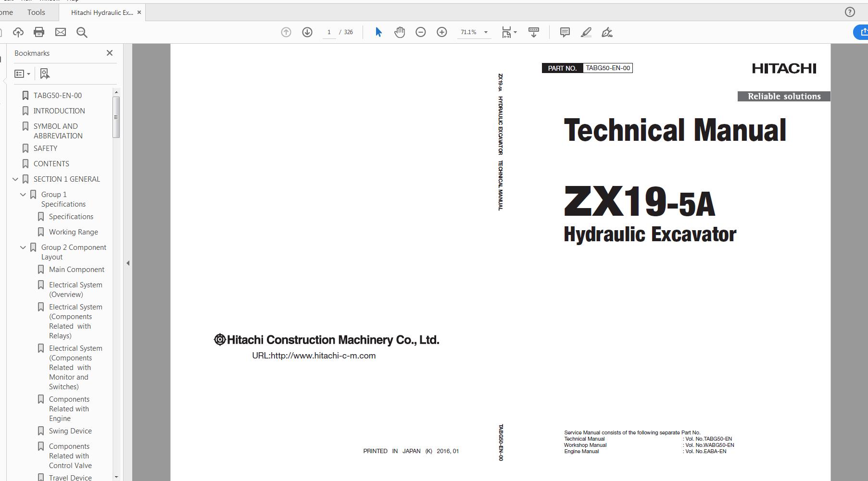Viewport: 868px width, 481px height.
Task: Collapse the navigation pane side arrow
Action: [128, 263]
